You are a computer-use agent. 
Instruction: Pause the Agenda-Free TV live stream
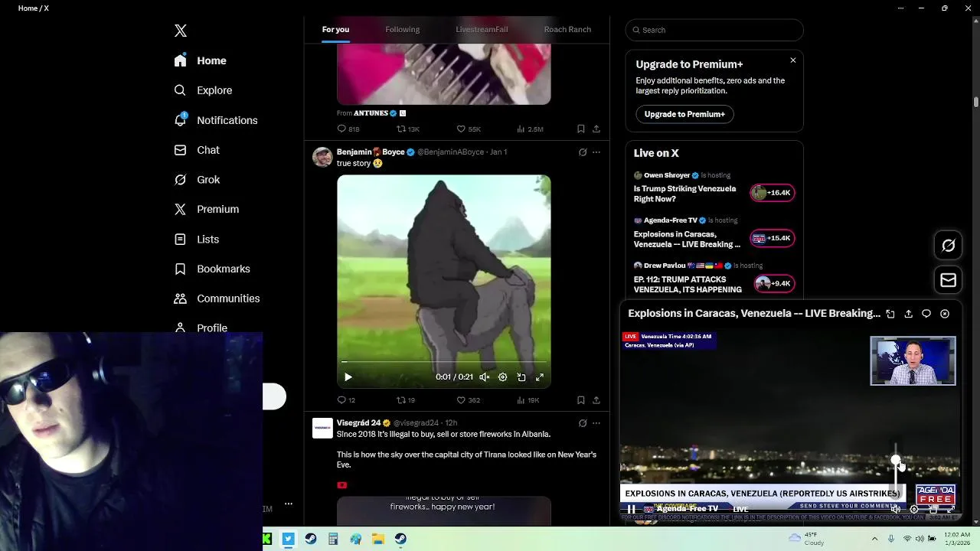632,510
